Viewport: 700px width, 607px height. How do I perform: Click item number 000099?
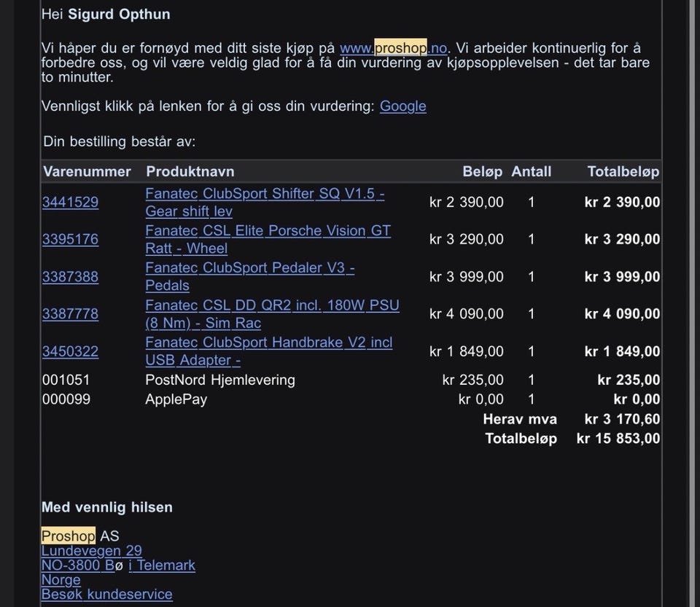[66, 399]
